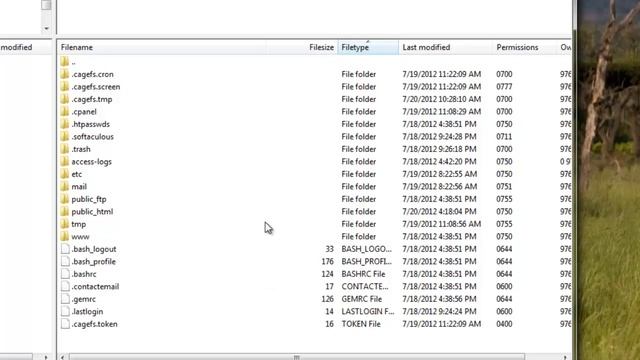This screenshot has height=360, width=640.
Task: Select the .bashrc file icon
Action: coord(65,274)
